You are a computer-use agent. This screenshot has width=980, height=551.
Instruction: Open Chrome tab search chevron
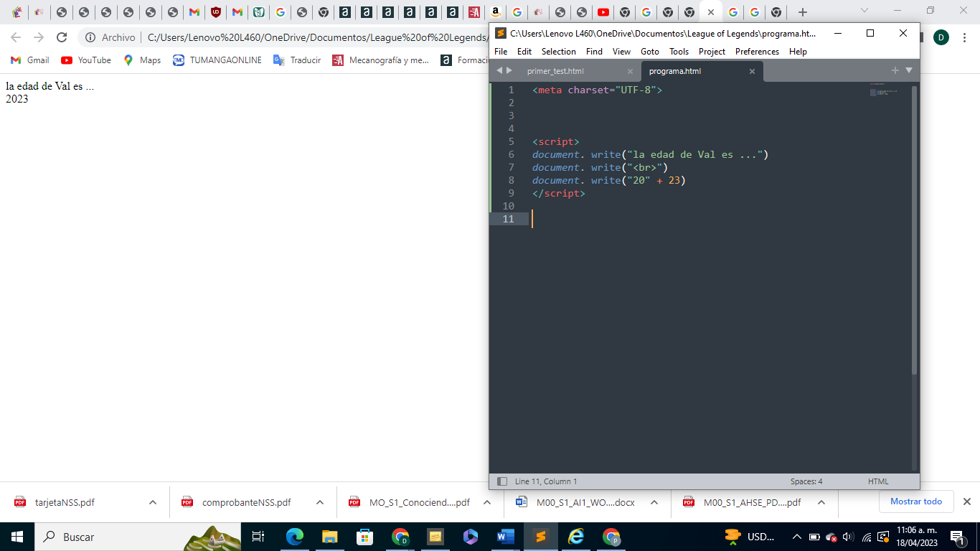(864, 11)
